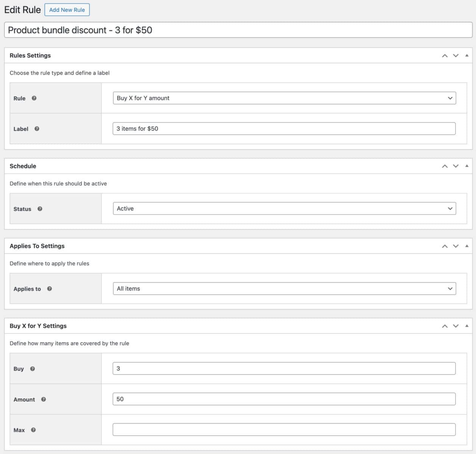Image resolution: width=476 pixels, height=454 pixels.
Task: Move Schedule panel up
Action: 445,166
